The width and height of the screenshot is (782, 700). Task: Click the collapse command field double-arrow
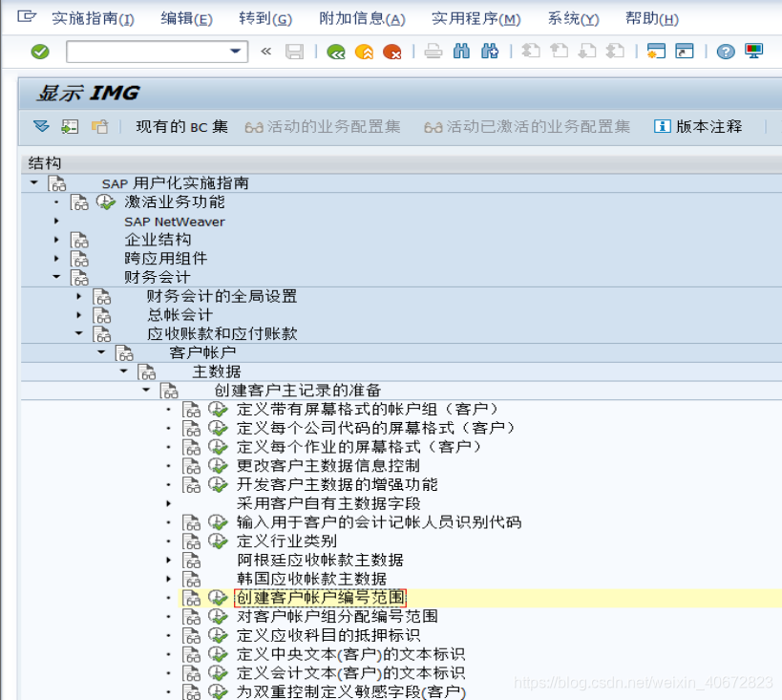click(266, 52)
